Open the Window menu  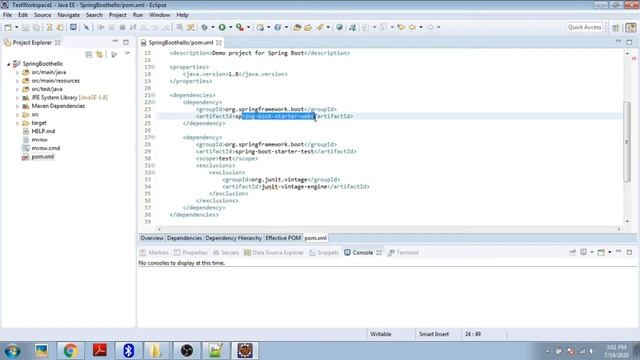point(159,15)
